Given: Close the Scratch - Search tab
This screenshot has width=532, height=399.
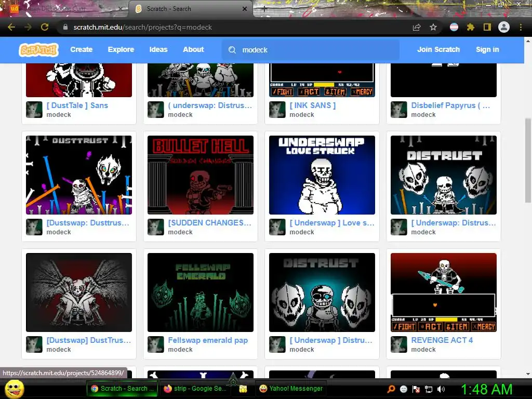Looking at the screenshot, I should pyautogui.click(x=245, y=9).
